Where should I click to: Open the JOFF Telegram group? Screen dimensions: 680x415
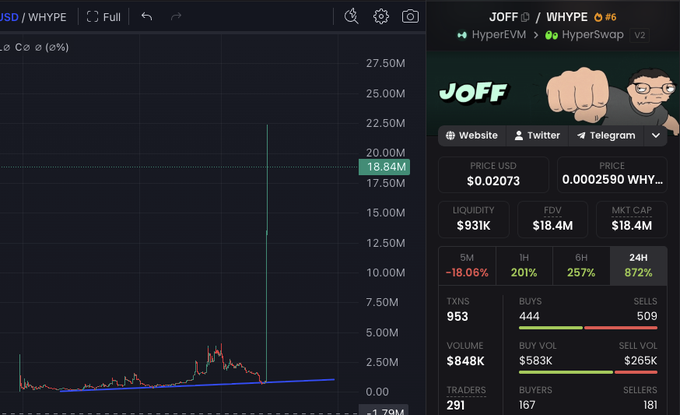(606, 135)
